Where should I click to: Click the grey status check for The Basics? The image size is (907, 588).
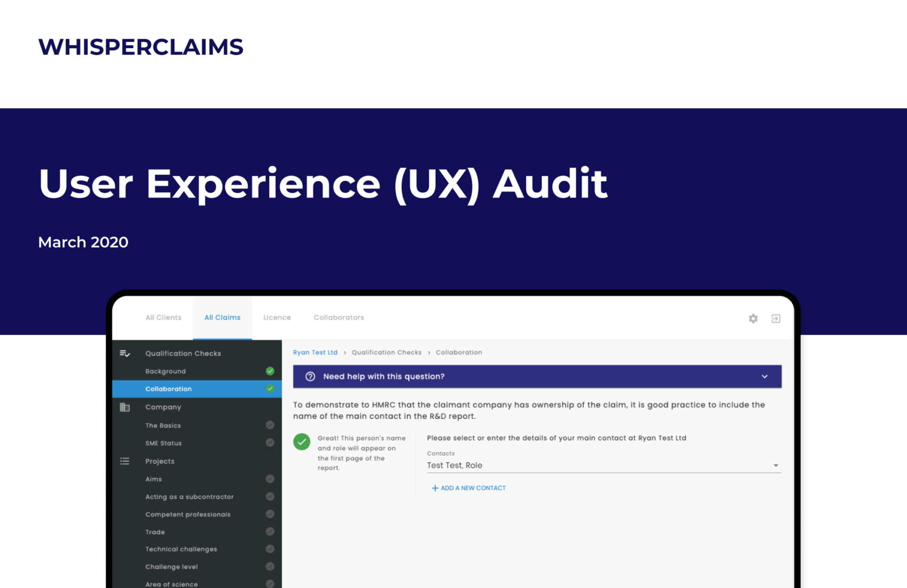[270, 425]
